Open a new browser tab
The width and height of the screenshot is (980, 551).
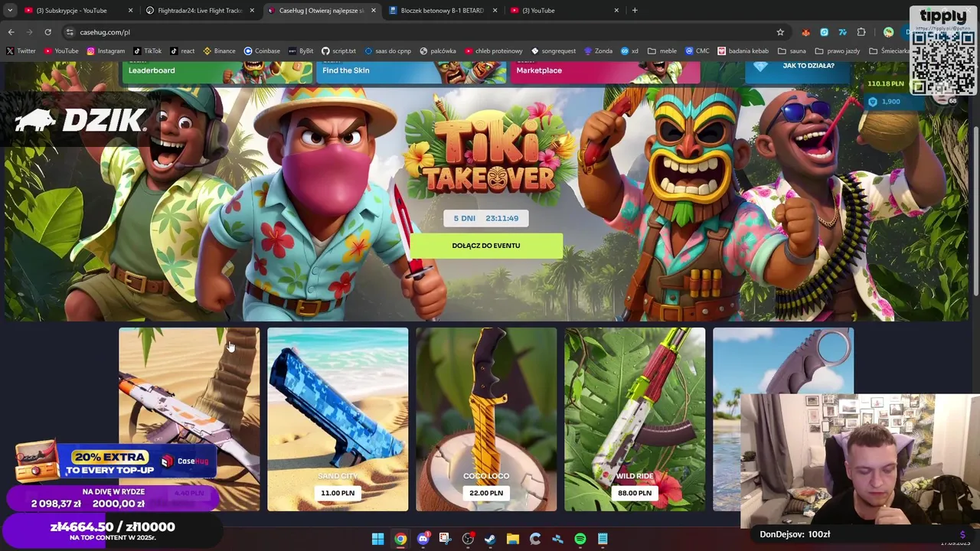[635, 11]
